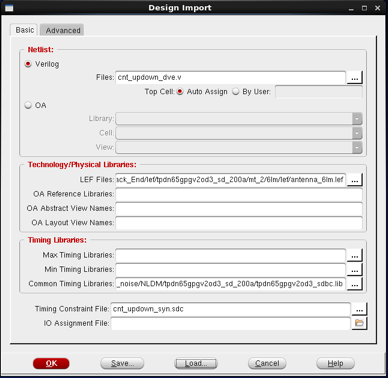The image size is (388, 379).
Task: Expand the View dropdown
Action: [357, 147]
